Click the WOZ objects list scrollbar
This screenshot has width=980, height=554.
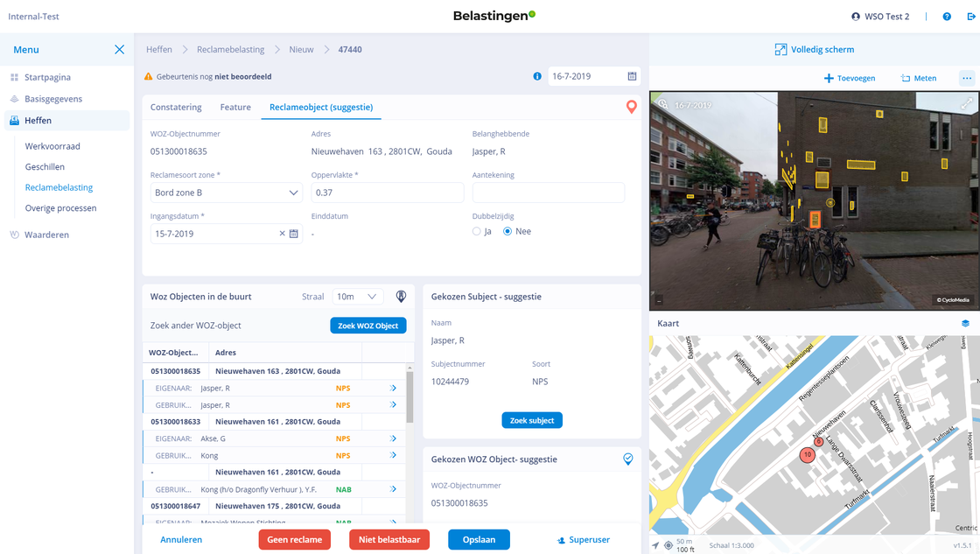[x=410, y=397]
